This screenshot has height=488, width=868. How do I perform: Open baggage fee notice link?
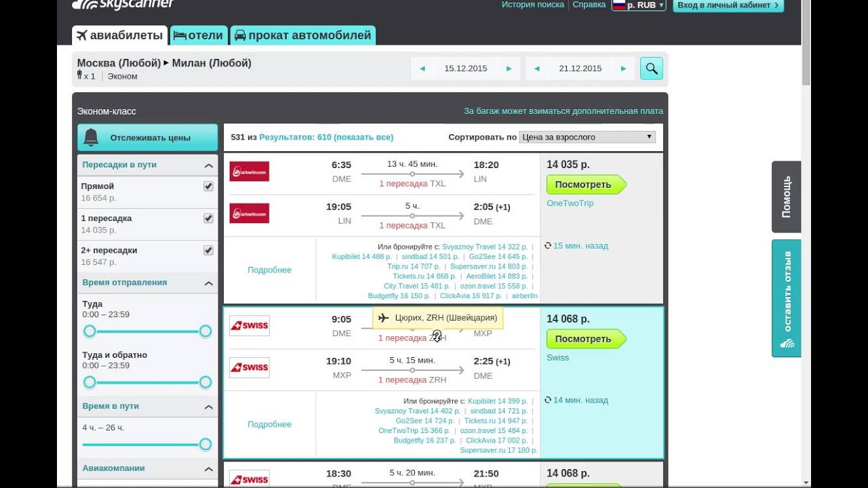(564, 111)
